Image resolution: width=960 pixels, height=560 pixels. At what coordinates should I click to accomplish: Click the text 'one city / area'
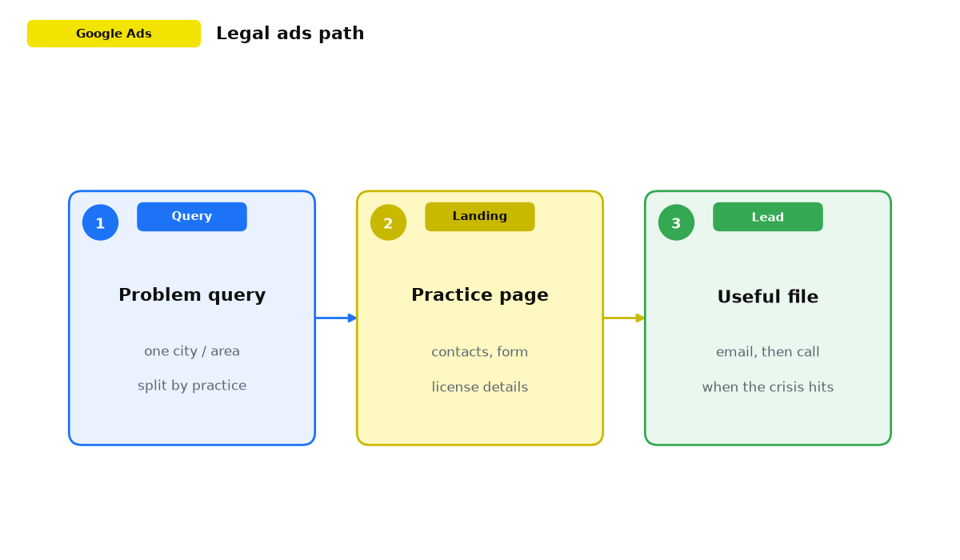click(192, 351)
